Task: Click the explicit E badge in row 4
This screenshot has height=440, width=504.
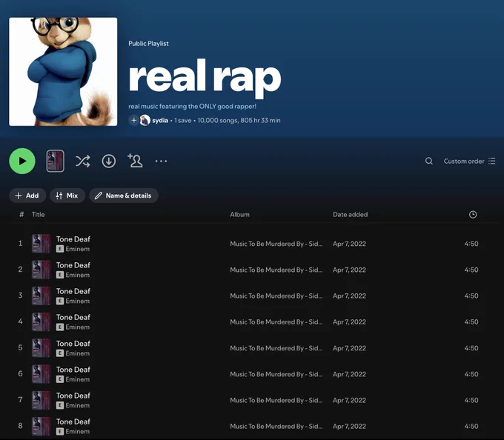Action: 60,327
